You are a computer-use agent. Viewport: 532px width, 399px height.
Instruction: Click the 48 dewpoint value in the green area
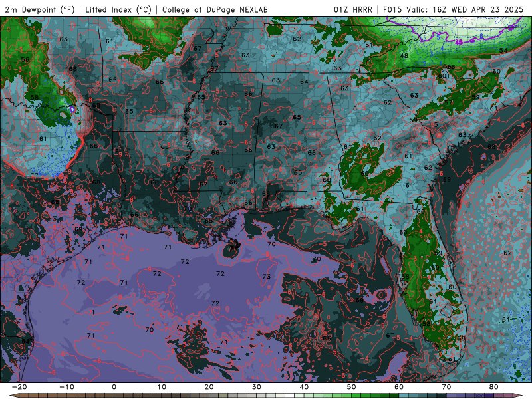(404, 56)
